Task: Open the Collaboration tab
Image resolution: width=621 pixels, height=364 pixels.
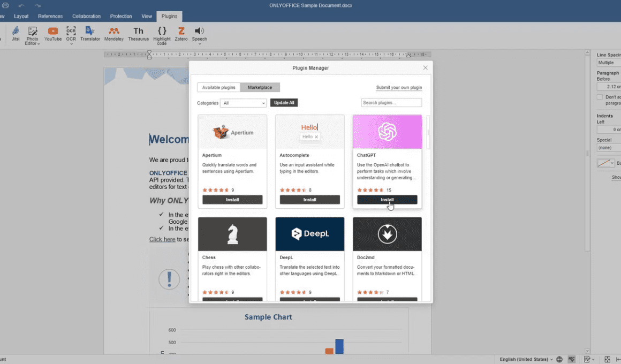Action: click(86, 16)
